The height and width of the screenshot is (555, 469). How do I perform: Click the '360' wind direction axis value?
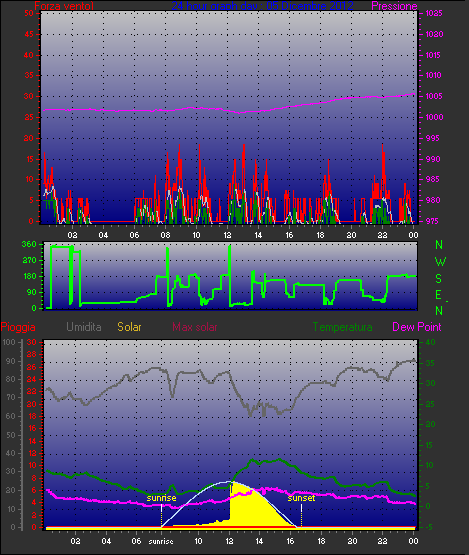tap(29, 244)
